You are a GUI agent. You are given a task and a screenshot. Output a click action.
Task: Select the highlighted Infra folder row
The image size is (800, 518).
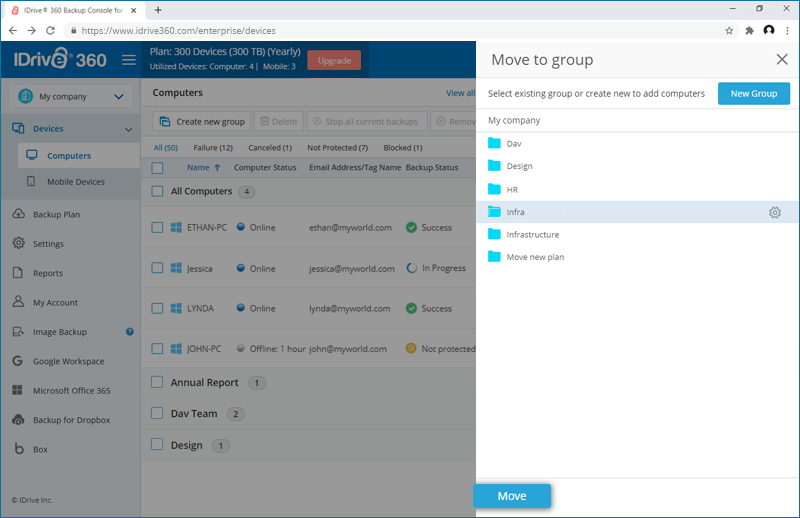[x=637, y=212]
